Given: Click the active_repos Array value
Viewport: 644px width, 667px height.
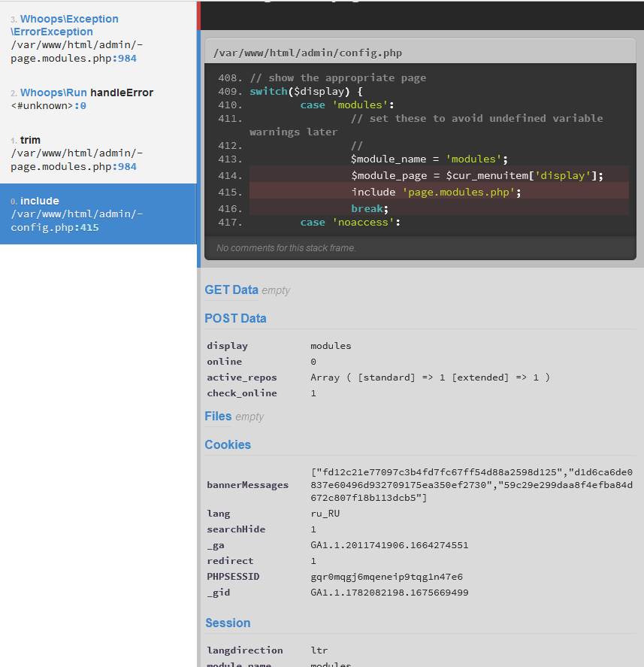Looking at the screenshot, I should 430,377.
